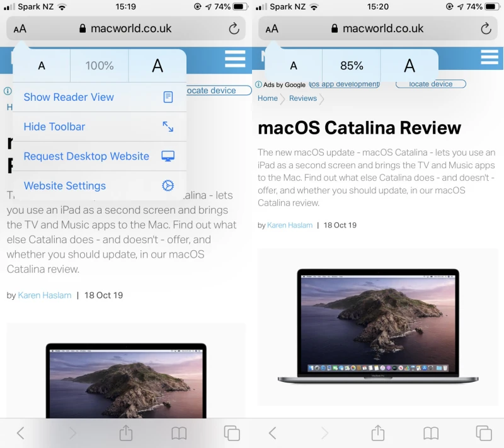Increase text size beside the 100% label

(x=157, y=66)
